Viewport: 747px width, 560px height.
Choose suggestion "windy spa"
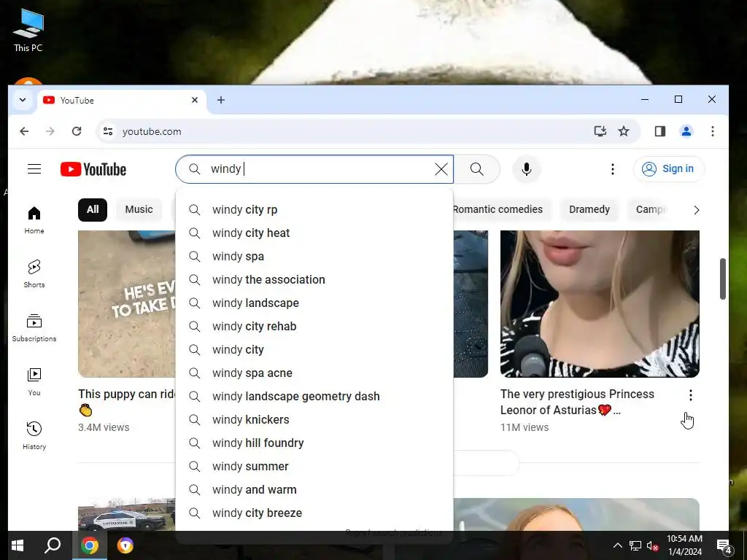click(x=314, y=257)
